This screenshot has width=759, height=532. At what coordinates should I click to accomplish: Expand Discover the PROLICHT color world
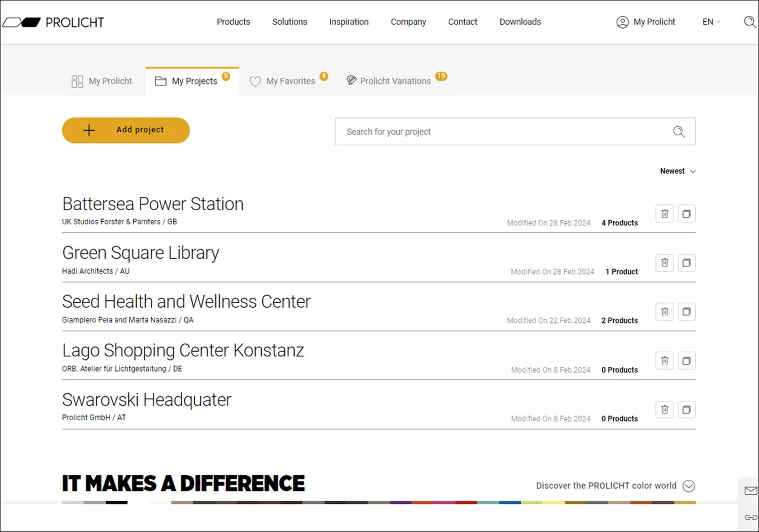point(688,486)
